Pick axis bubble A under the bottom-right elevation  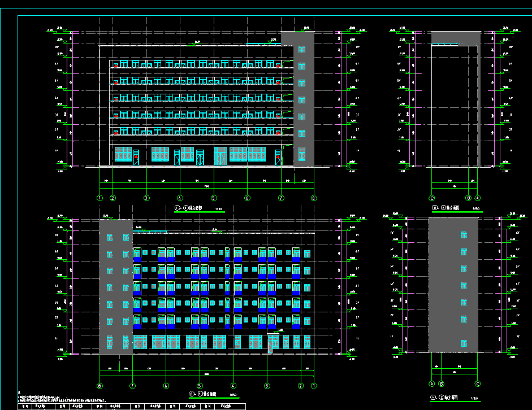point(432,384)
